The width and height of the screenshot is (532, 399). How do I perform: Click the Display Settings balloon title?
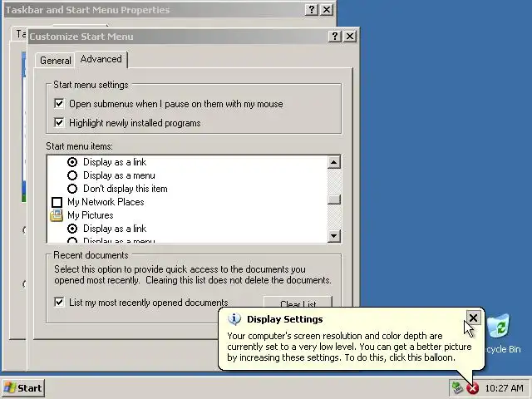pos(284,319)
